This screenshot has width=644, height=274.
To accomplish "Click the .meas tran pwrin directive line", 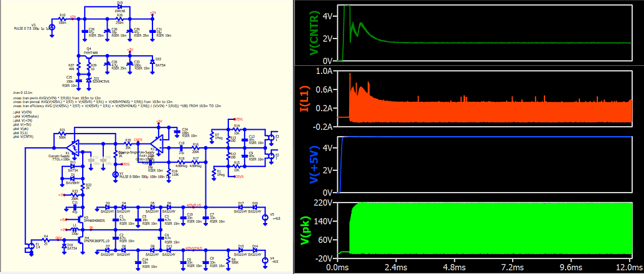I will click(x=57, y=98).
